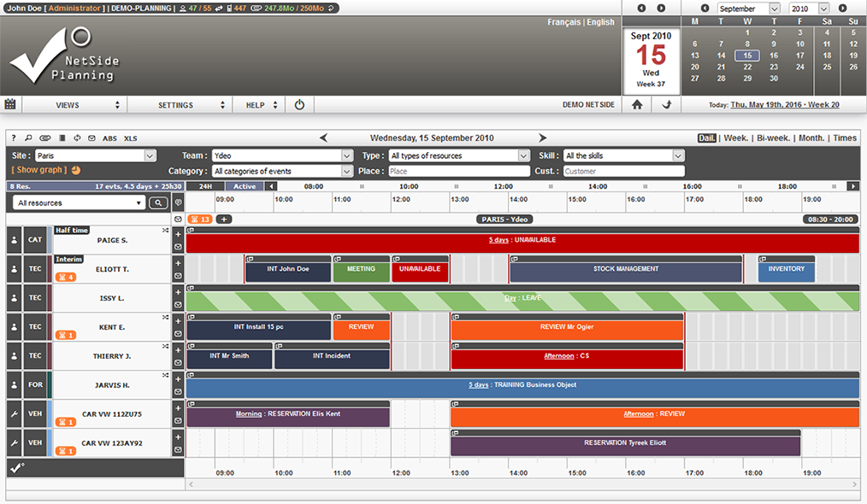Viewport: 867px width, 504px height.
Task: Open the envelope messaging icon
Action: pos(91,138)
